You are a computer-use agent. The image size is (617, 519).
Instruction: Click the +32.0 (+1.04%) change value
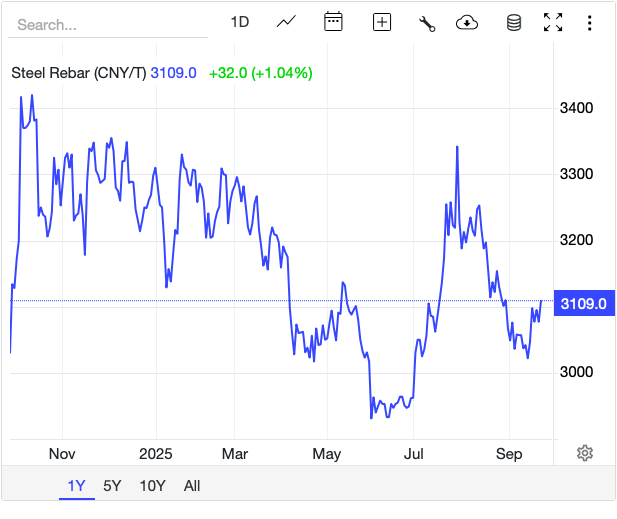tap(260, 73)
